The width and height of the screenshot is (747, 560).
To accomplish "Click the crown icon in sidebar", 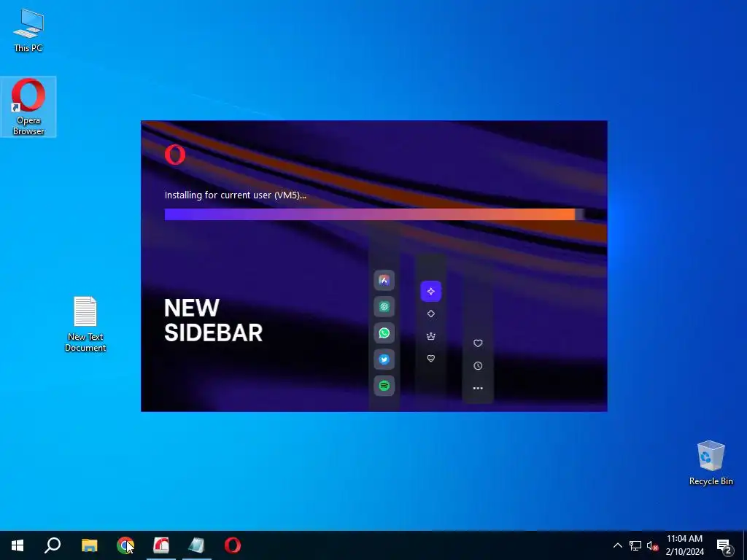I will [430, 336].
